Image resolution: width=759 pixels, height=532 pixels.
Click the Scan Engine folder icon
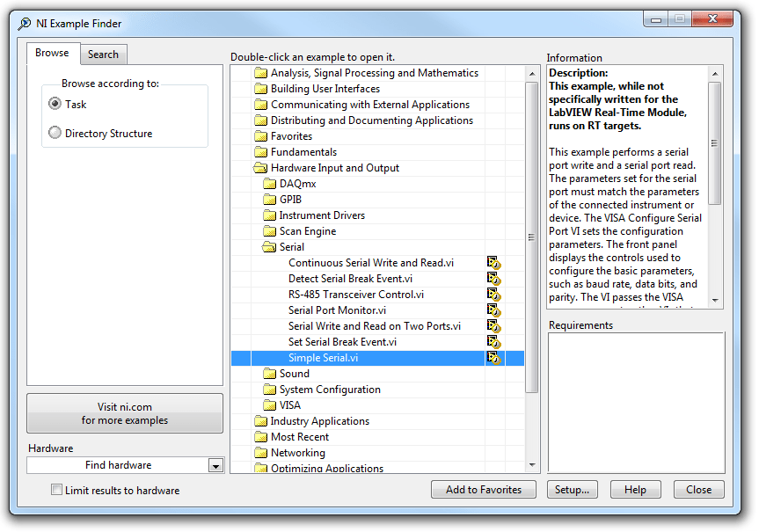269,230
